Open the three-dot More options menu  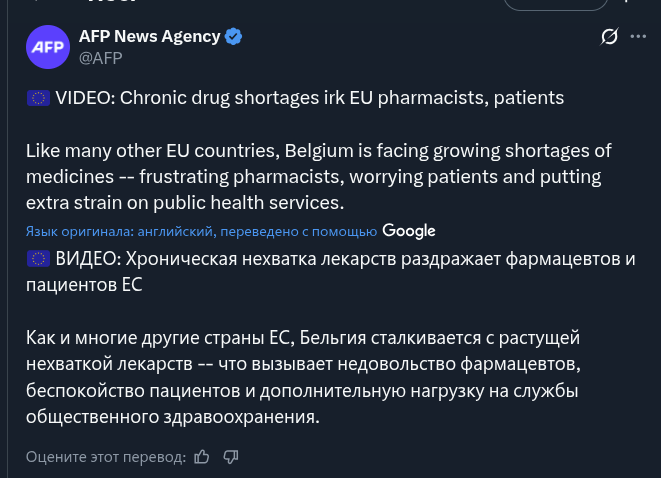click(x=638, y=37)
